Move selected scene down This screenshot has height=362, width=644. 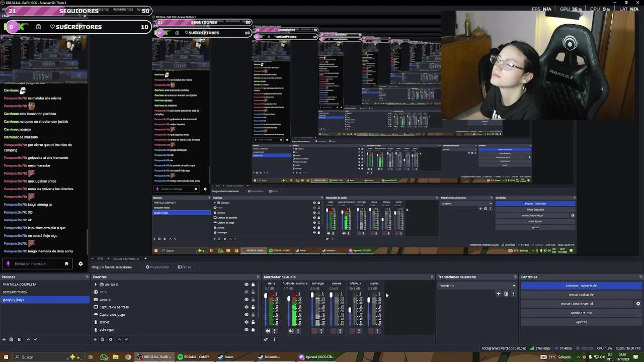35,339
